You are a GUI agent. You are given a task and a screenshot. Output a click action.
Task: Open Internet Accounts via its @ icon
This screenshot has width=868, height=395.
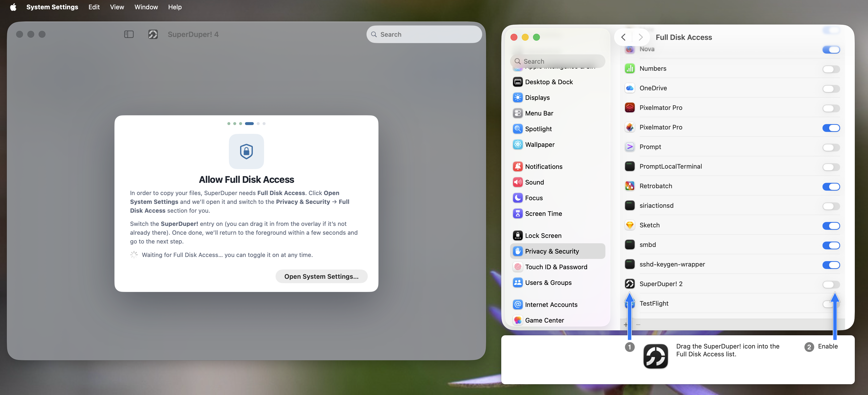(x=518, y=305)
